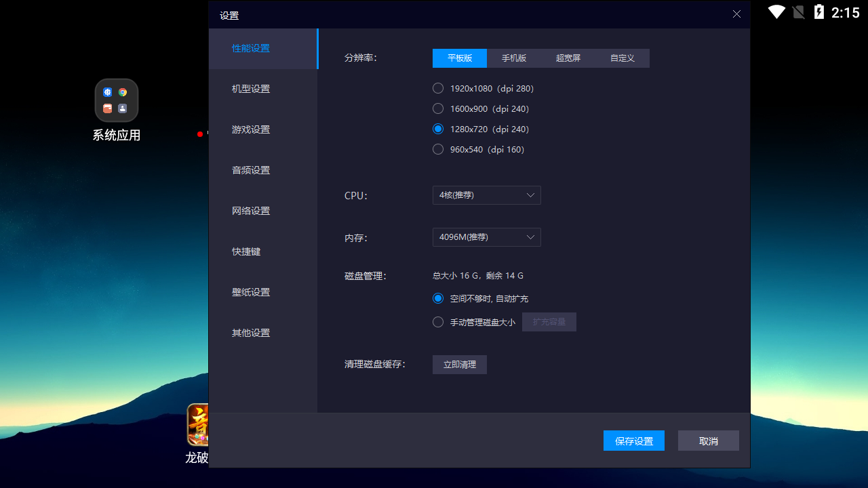Open the 快捷键 settings section
868x488 pixels.
263,251
